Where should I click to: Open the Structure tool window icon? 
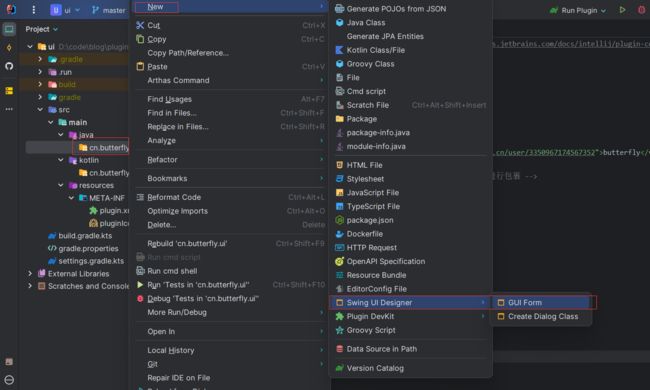(x=9, y=90)
